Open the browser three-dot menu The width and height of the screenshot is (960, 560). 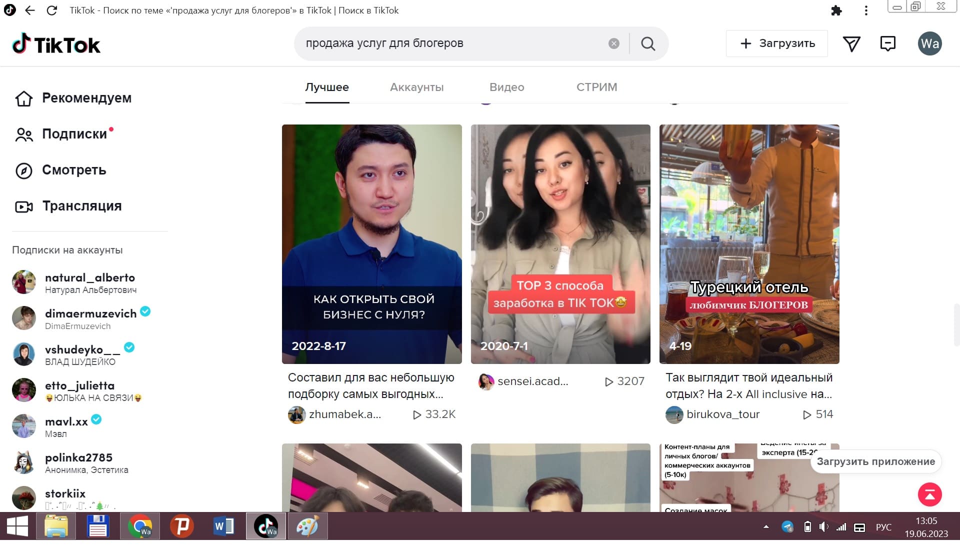click(x=866, y=10)
